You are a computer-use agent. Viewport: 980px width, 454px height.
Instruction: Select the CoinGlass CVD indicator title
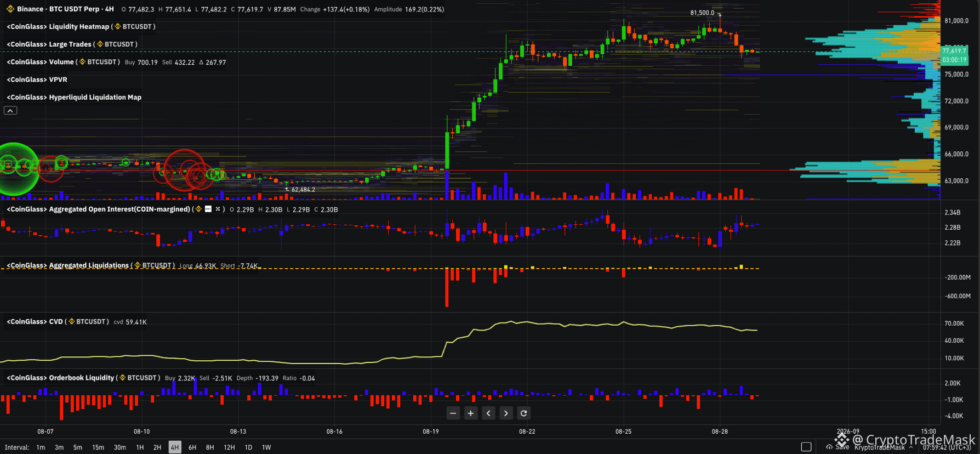(x=35, y=322)
